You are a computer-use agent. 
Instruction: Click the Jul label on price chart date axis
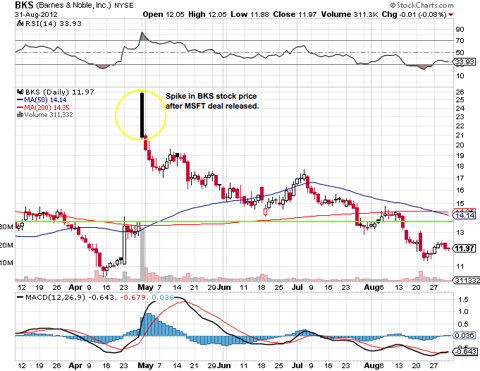[x=297, y=287]
